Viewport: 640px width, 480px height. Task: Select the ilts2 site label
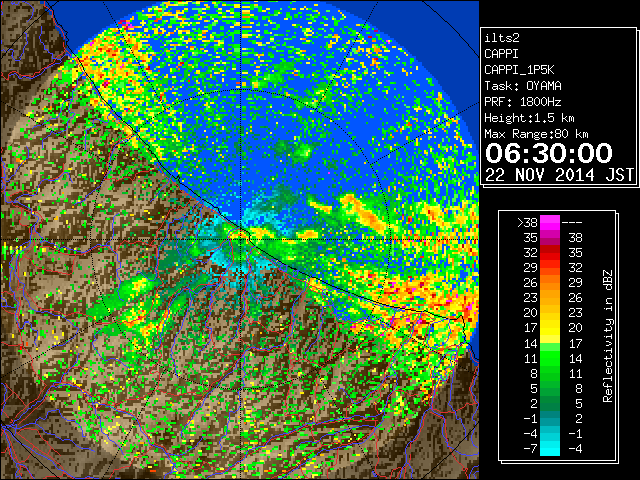coord(502,38)
